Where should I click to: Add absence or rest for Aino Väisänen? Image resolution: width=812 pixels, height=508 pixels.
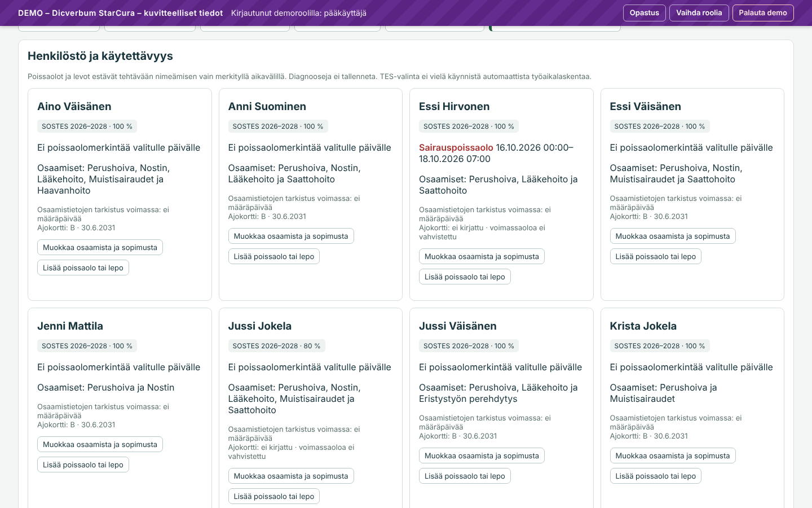click(x=83, y=268)
